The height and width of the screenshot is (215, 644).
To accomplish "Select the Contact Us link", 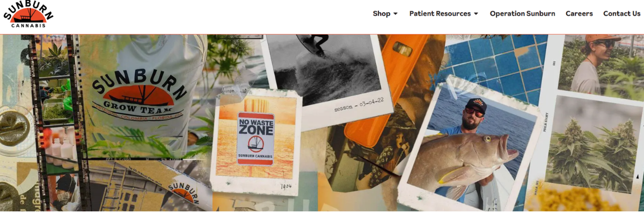I will (621, 14).
